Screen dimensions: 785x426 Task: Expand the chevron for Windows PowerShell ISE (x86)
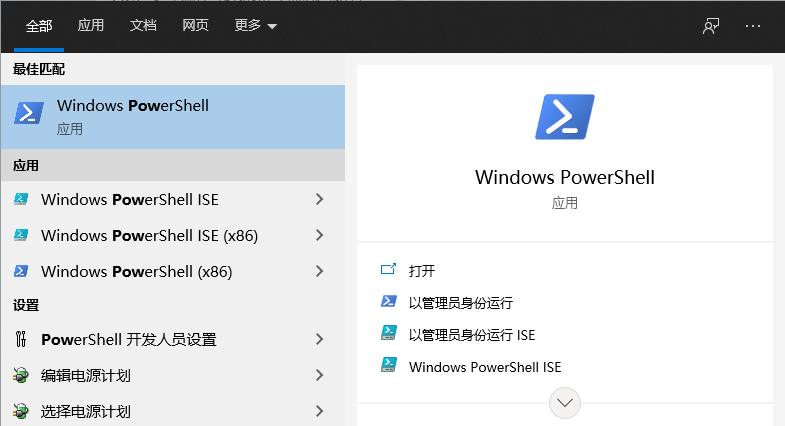pyautogui.click(x=320, y=235)
